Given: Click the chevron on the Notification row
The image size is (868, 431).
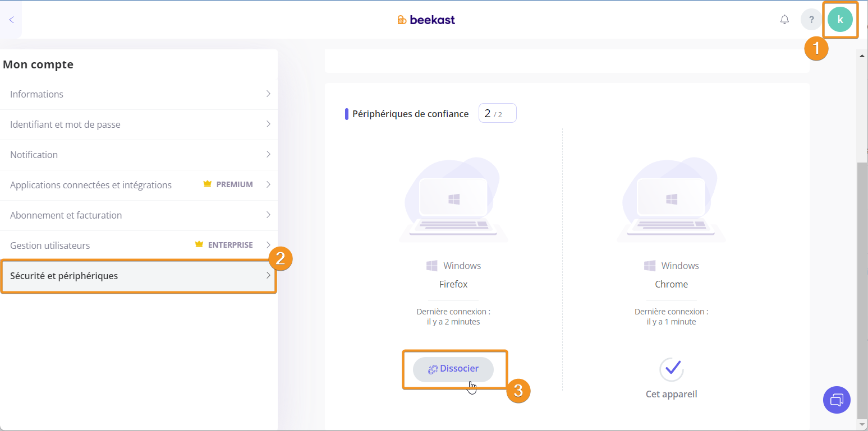Looking at the screenshot, I should point(268,154).
